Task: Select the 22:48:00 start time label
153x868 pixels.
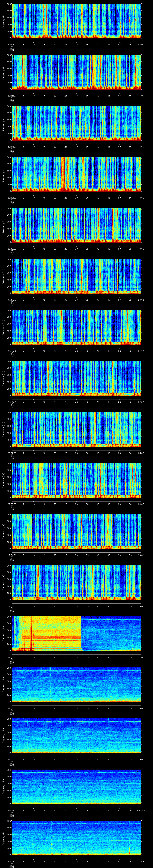Action: coord(12,249)
